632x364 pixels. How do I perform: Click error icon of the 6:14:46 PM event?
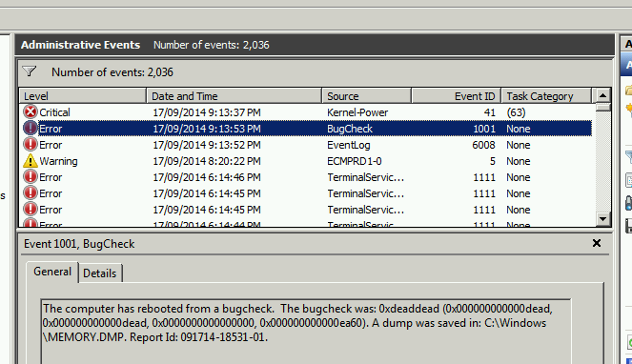31,177
